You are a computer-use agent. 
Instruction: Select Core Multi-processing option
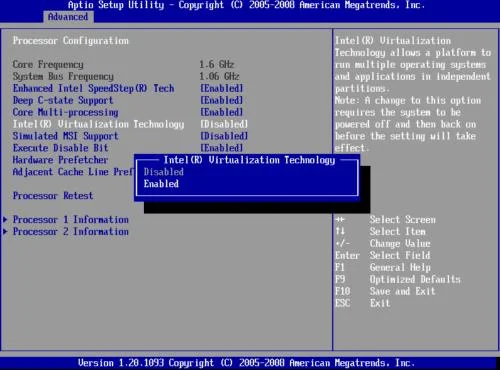click(x=66, y=112)
